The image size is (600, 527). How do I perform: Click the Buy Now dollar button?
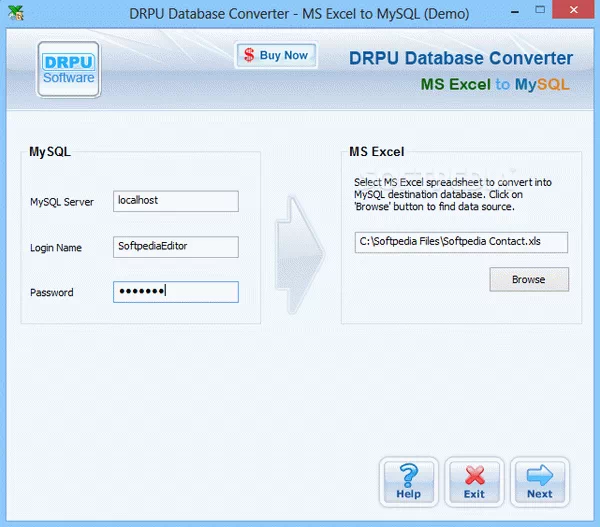(x=276, y=55)
